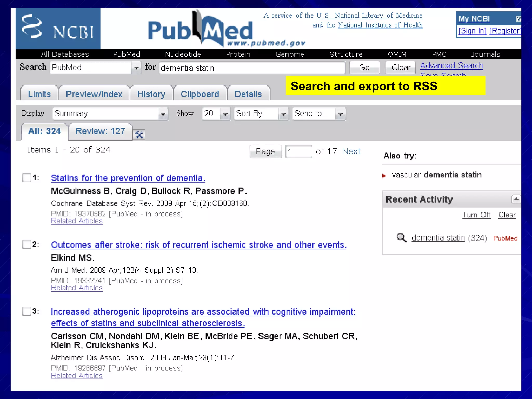Screen dimensions: 532x399
Task: Open the Search database dropdown (PubMed)
Action: tap(96, 68)
